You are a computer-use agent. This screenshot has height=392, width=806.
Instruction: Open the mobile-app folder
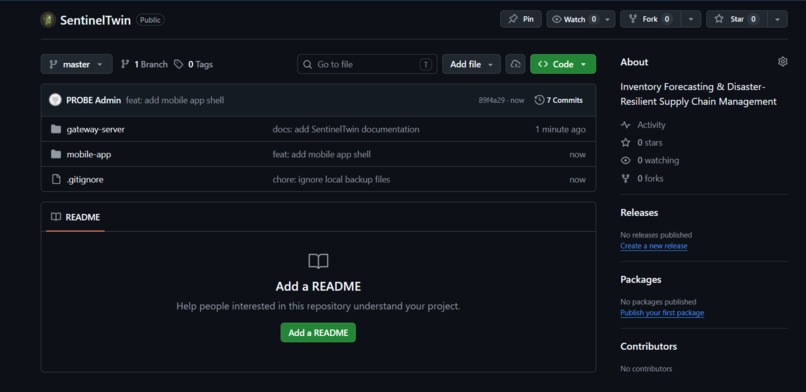pyautogui.click(x=89, y=155)
